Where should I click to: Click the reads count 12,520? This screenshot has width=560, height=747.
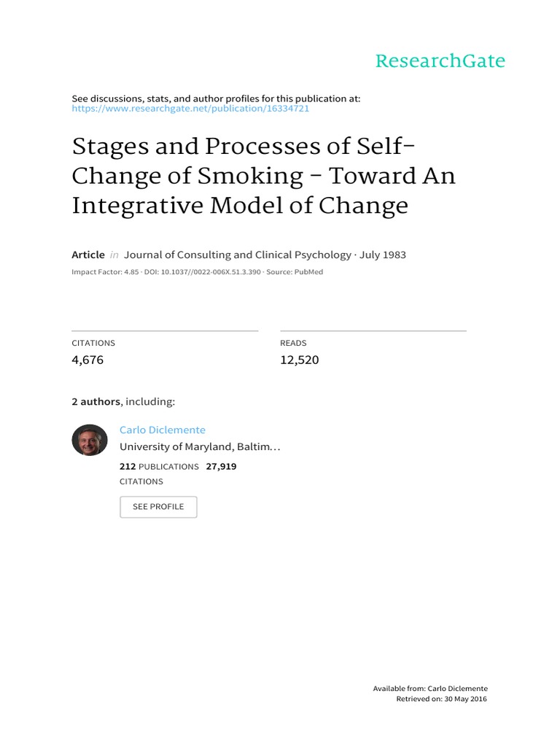(x=300, y=360)
